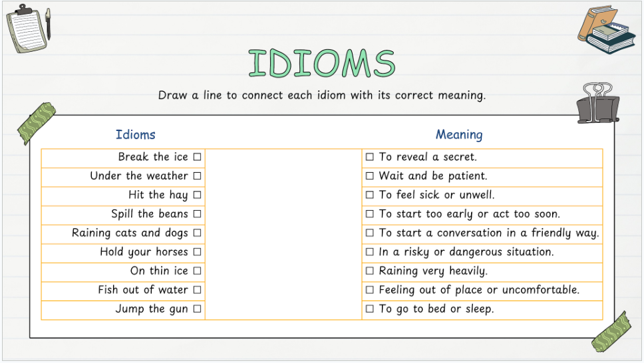Tick the To go to bed or sleep box

(x=370, y=309)
